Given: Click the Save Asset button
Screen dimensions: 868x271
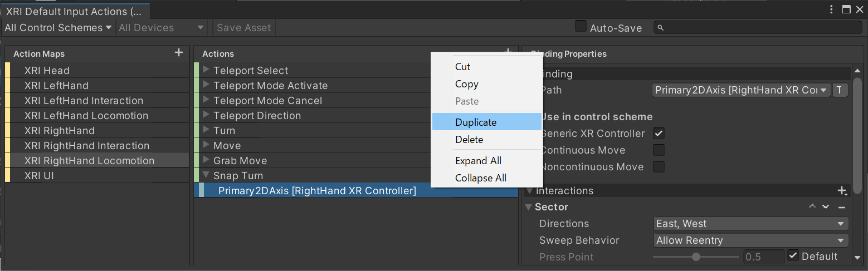Looking at the screenshot, I should point(243,28).
